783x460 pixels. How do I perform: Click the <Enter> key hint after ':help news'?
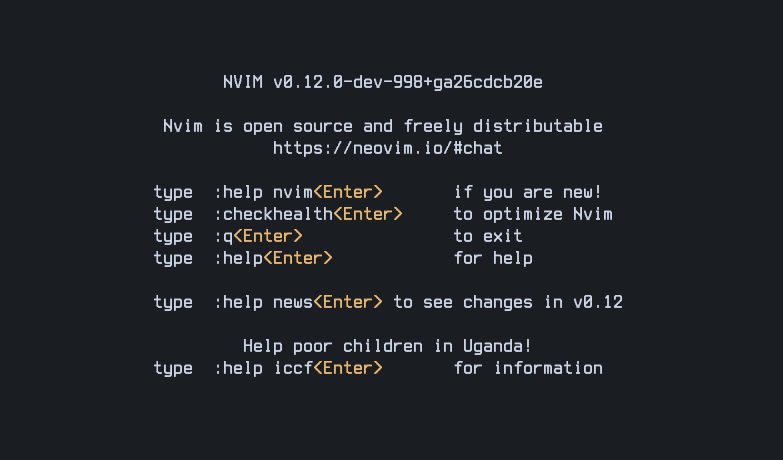click(348, 302)
